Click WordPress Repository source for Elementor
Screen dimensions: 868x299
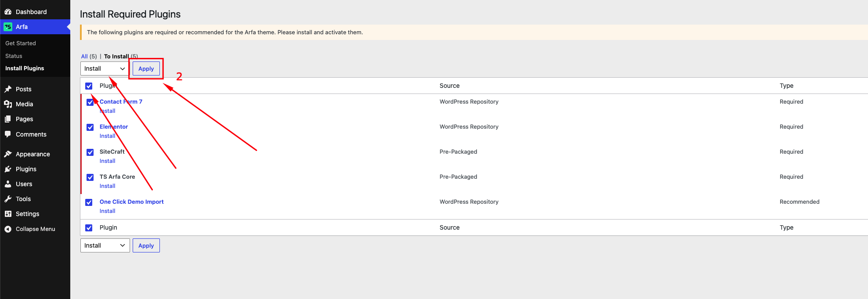point(469,126)
